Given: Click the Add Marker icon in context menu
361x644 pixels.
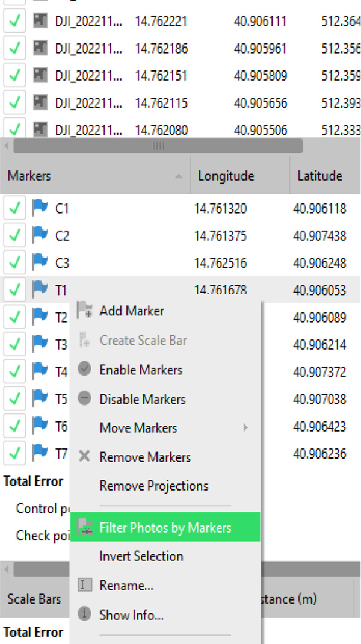Looking at the screenshot, I should coord(85,311).
